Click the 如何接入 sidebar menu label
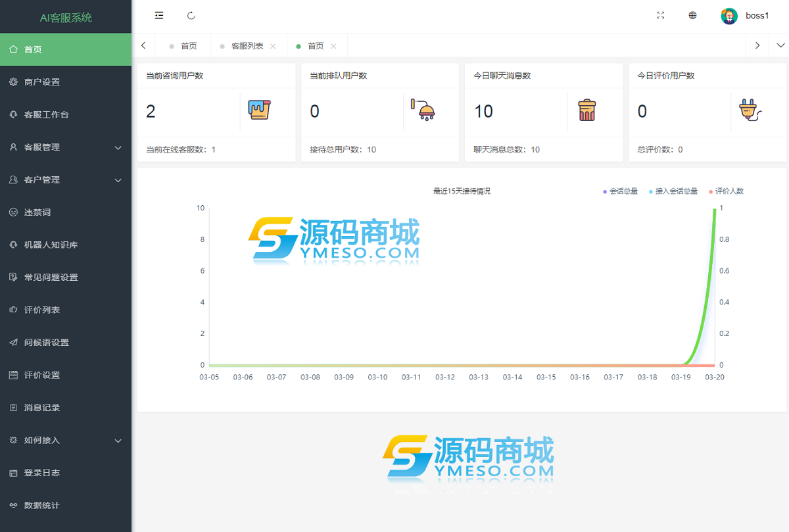The image size is (789, 532). (42, 440)
